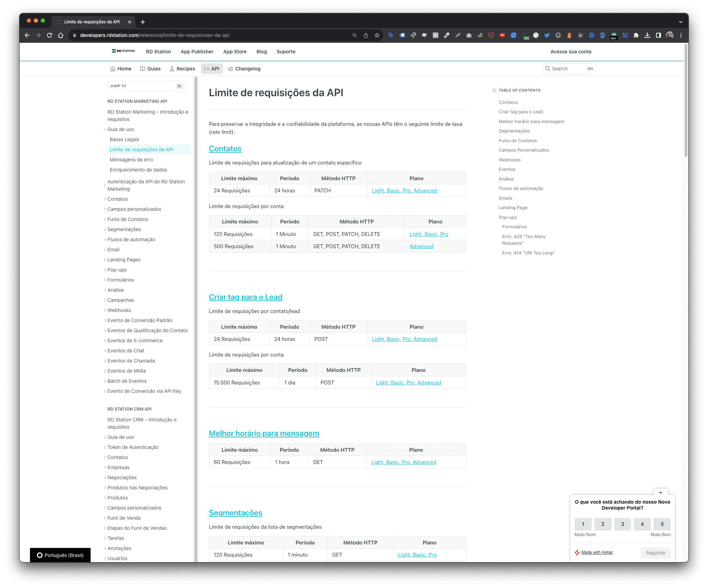
Task: Click the Advanced plan link
Action: (421, 246)
